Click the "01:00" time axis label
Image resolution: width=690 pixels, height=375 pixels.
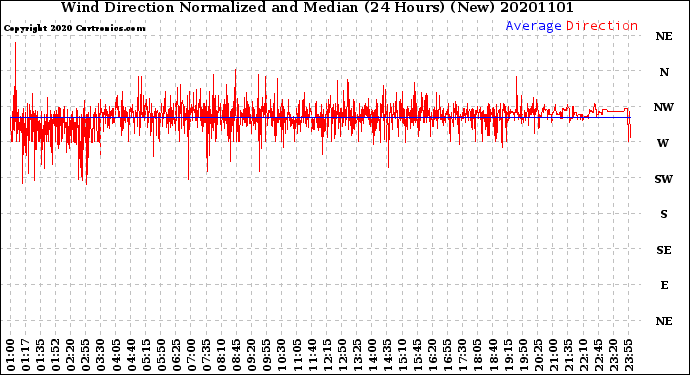point(11,355)
